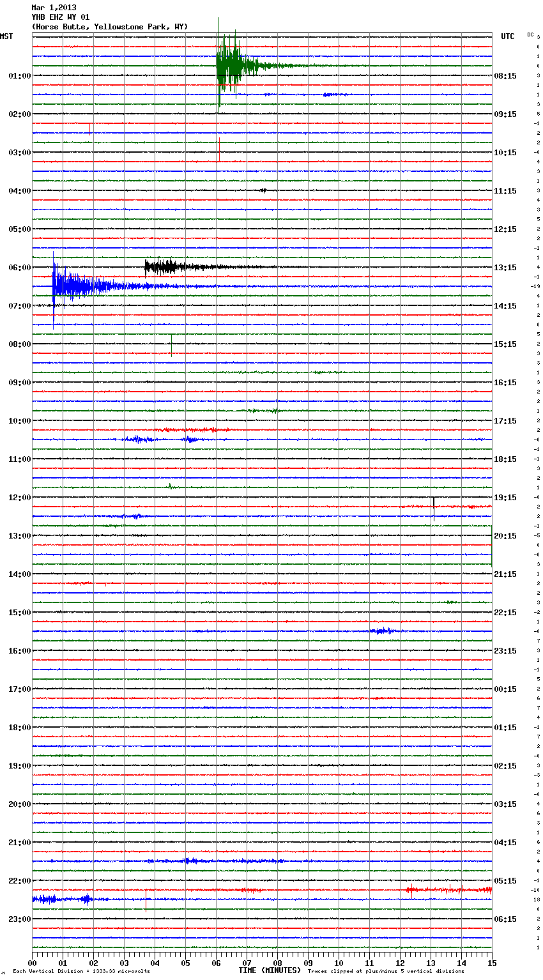Click the '00' minute tick label
The width and height of the screenshot is (543, 980).
[32, 963]
